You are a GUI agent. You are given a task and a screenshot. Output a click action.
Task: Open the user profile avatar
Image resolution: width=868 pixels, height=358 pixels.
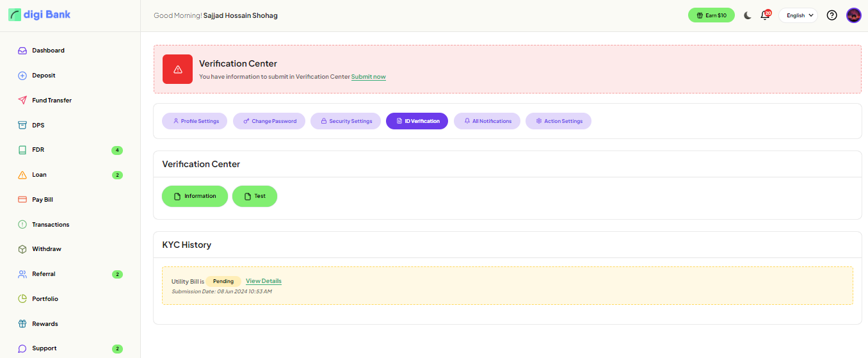[x=853, y=15]
